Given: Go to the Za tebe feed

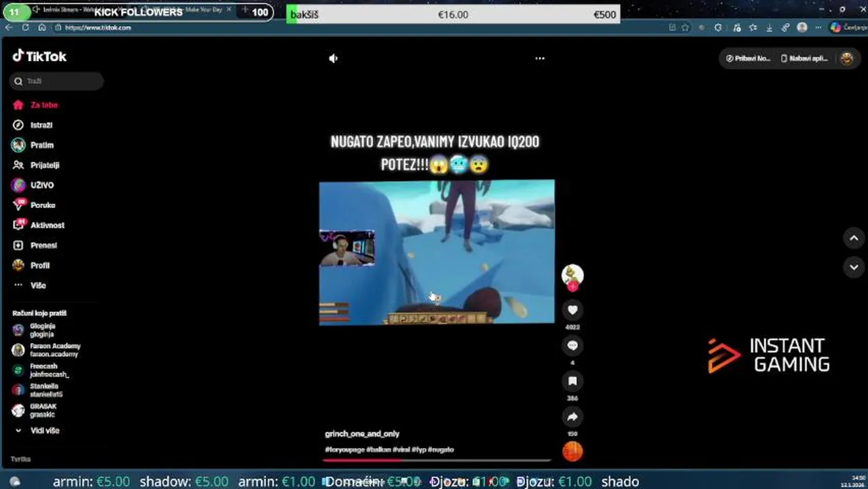Looking at the screenshot, I should [x=35, y=105].
